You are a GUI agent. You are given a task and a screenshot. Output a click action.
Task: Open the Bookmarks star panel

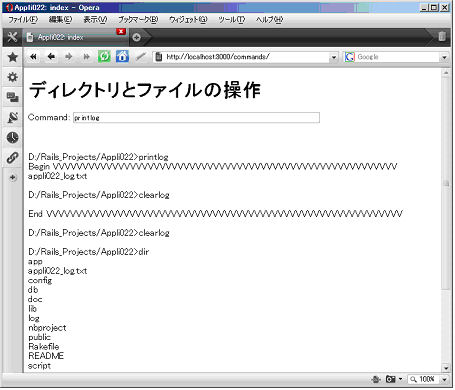click(13, 57)
